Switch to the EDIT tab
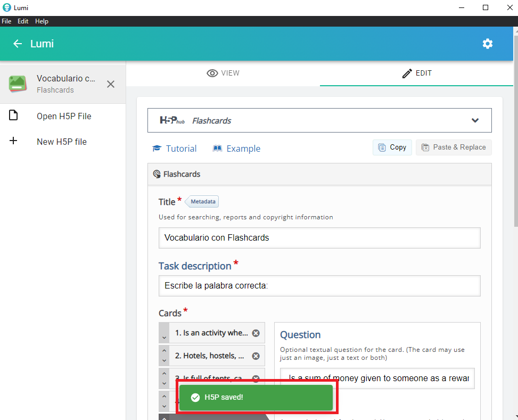This screenshot has height=420, width=518. (416, 73)
